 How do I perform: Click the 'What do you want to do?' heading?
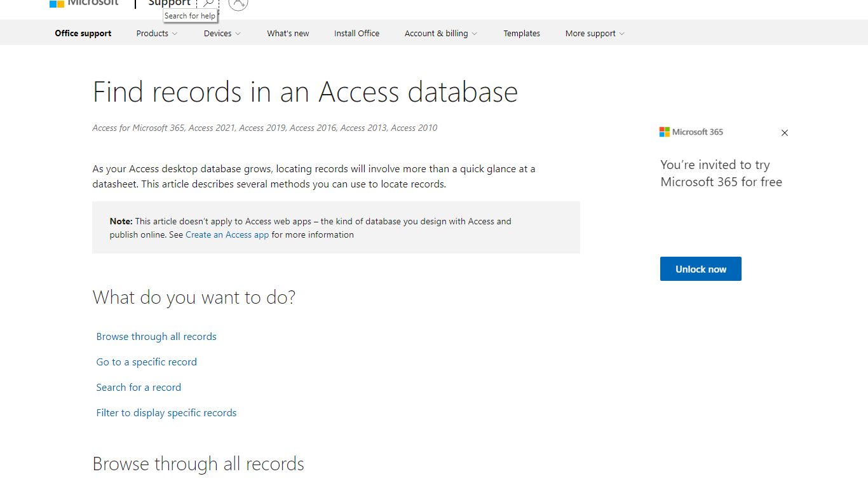coord(194,297)
